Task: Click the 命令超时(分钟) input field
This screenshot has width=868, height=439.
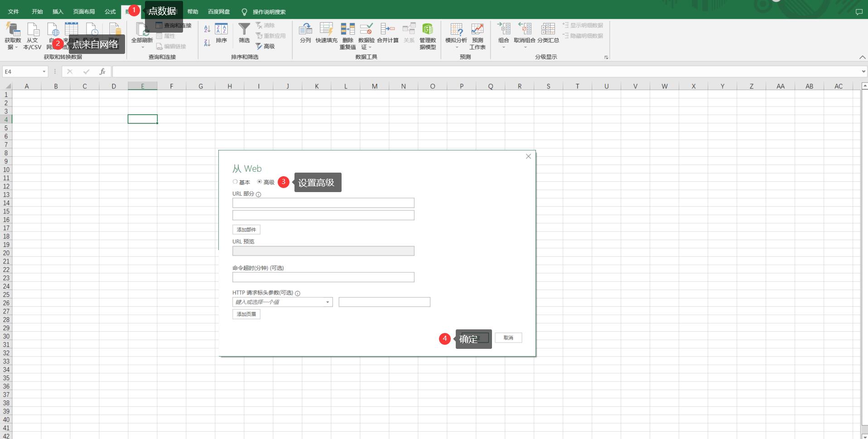Action: click(x=323, y=277)
